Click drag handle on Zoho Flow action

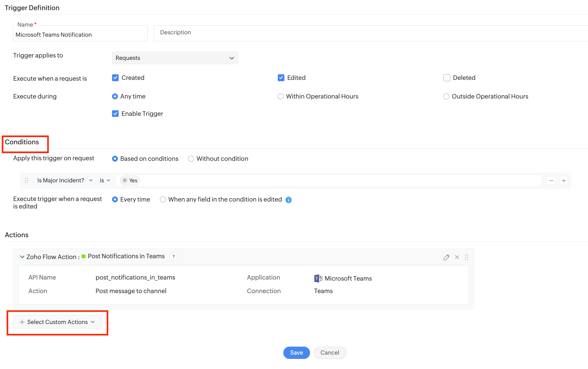[x=466, y=257]
